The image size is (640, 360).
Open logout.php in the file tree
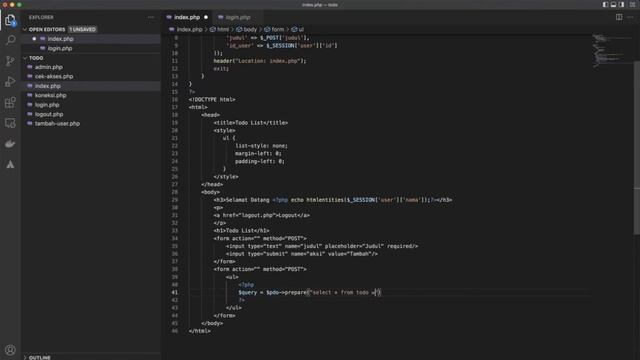click(x=49, y=114)
